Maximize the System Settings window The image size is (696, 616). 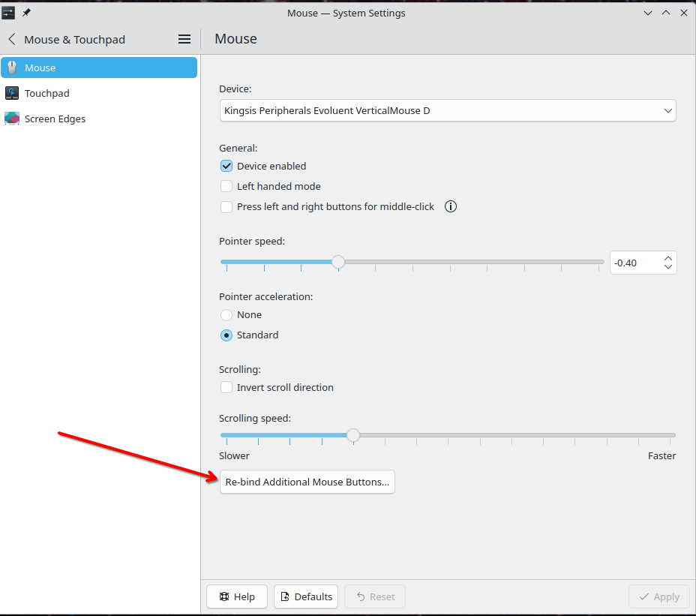666,13
